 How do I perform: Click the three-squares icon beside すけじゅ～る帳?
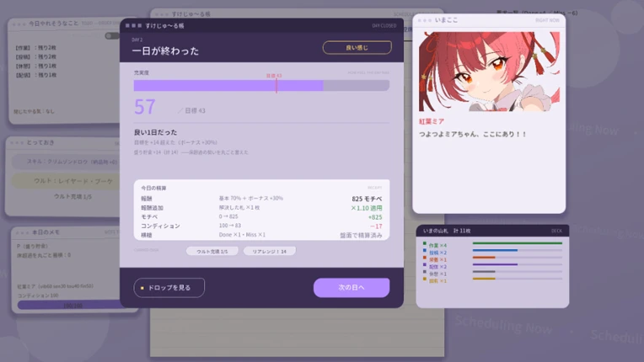[x=133, y=25]
